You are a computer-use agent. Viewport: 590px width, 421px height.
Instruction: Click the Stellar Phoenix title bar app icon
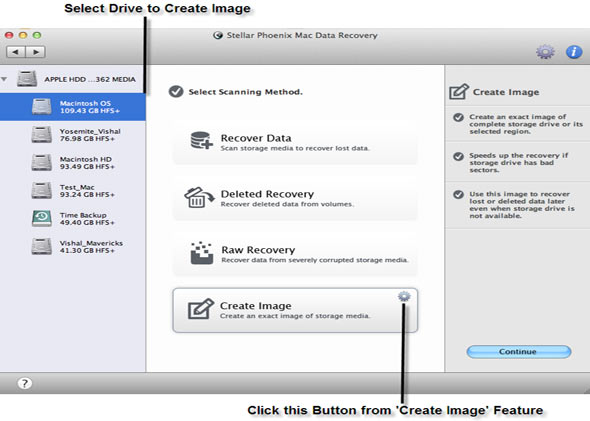[x=217, y=35]
